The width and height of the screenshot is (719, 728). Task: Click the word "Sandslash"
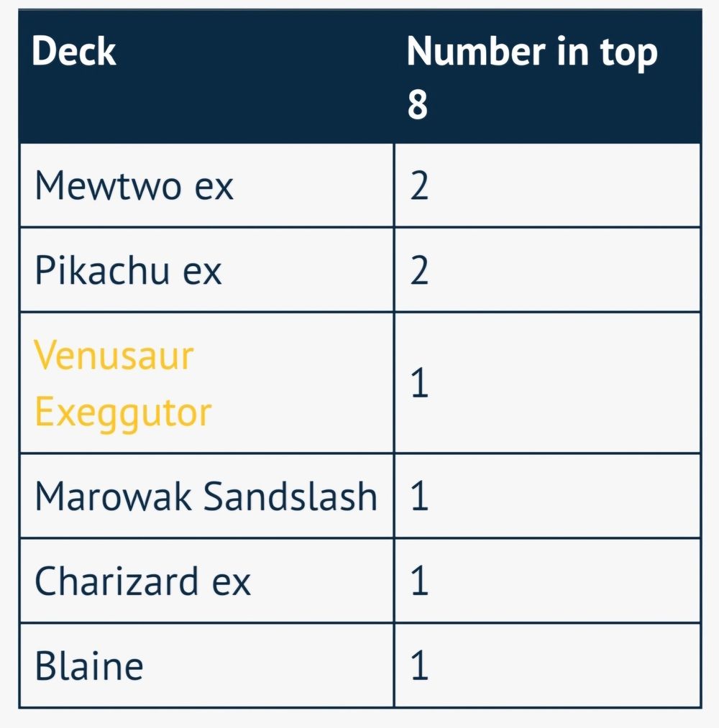(290, 497)
